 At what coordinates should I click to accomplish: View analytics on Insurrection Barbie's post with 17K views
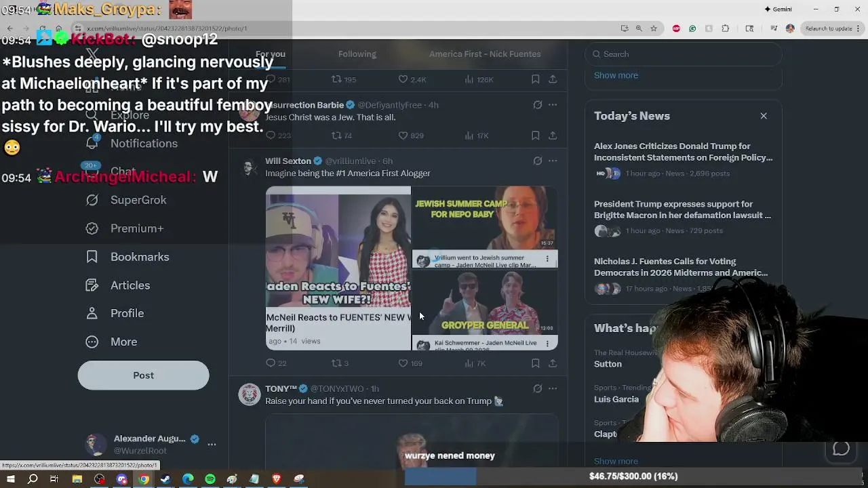477,136
